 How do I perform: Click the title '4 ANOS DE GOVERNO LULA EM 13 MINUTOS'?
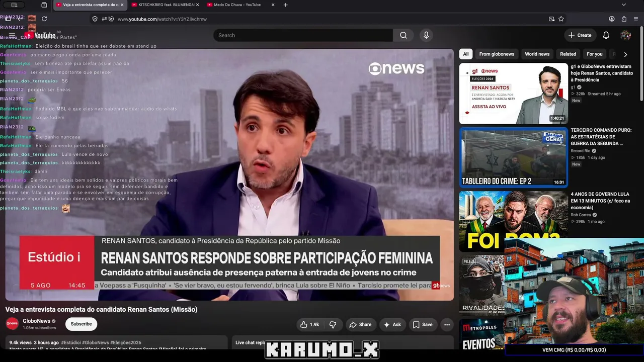[602, 201]
